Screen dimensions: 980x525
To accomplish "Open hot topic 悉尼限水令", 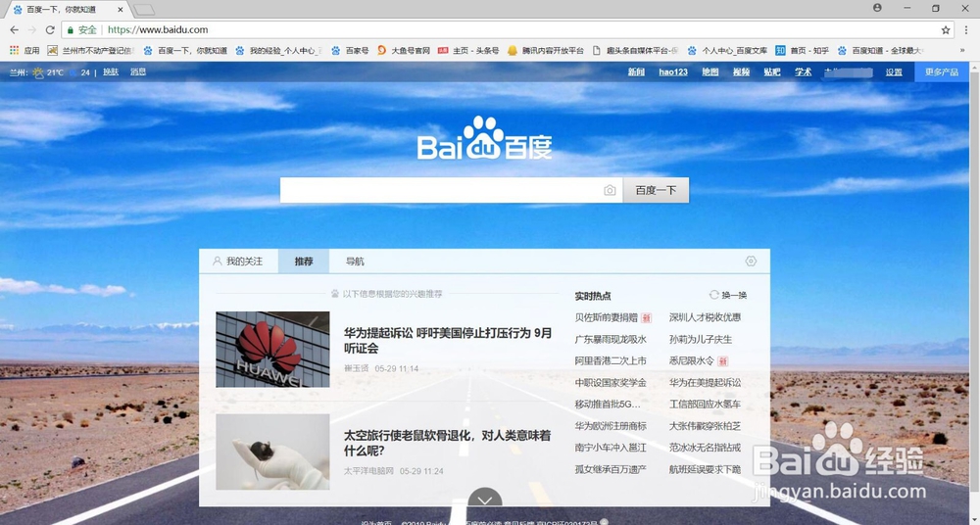I will pyautogui.click(x=691, y=360).
